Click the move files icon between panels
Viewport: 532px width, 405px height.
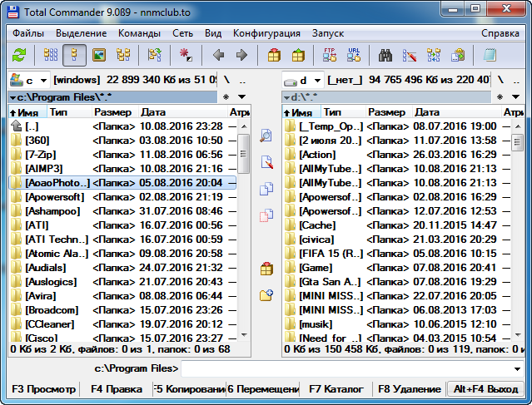pyautogui.click(x=266, y=215)
